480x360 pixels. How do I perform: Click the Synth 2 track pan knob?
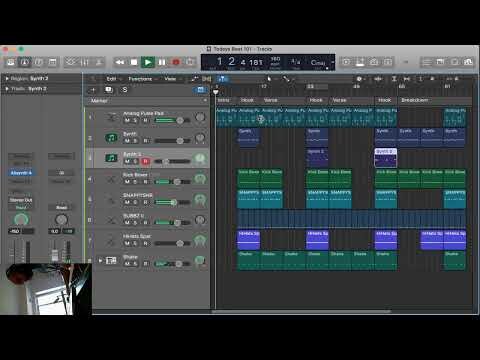[x=200, y=159]
